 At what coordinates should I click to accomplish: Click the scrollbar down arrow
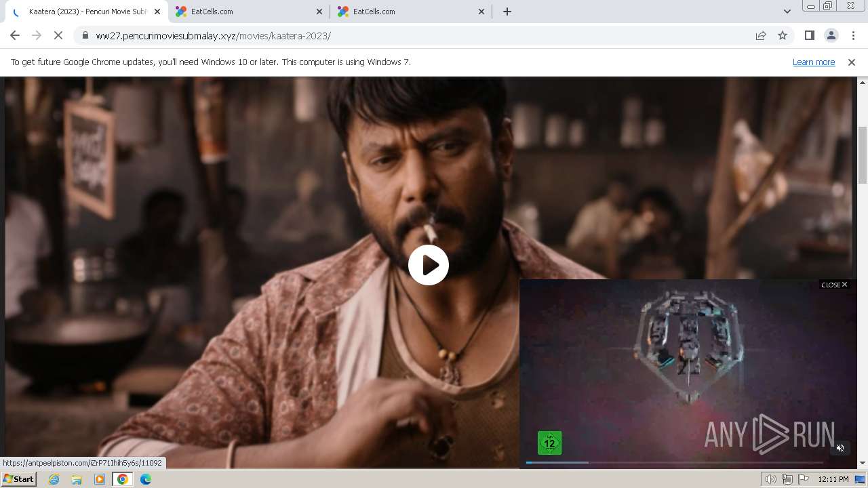863,463
